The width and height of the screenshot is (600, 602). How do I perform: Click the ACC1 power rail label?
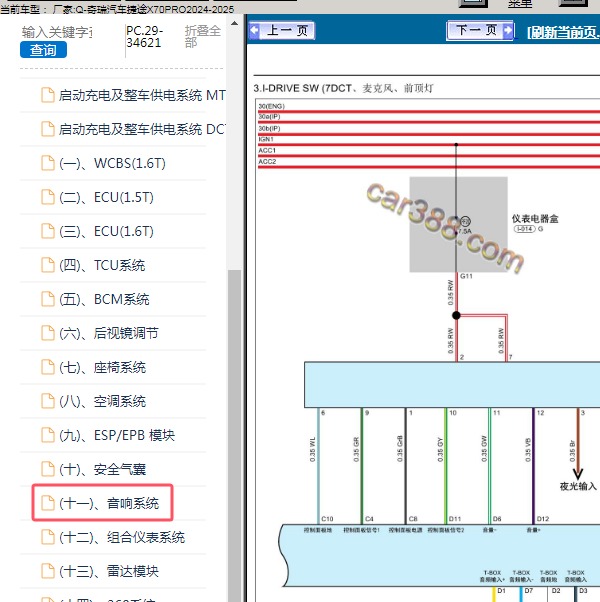point(267,150)
